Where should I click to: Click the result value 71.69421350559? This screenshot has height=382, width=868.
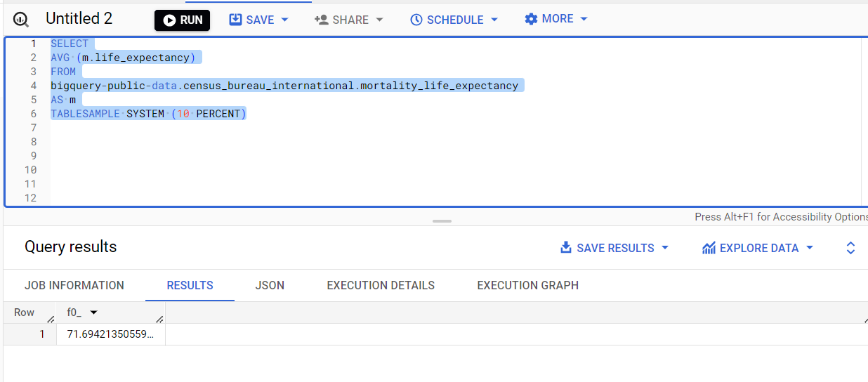(110, 334)
